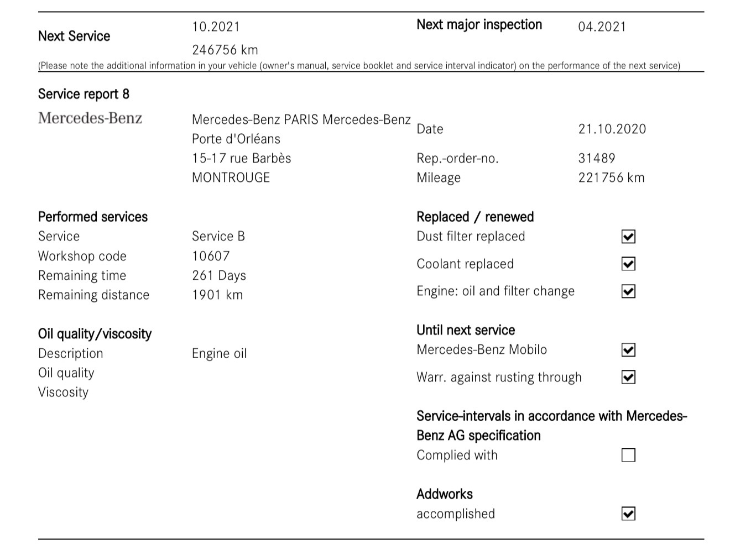Click the Replaced / renewed heading
Screen dimensions: 730x560
(x=475, y=217)
